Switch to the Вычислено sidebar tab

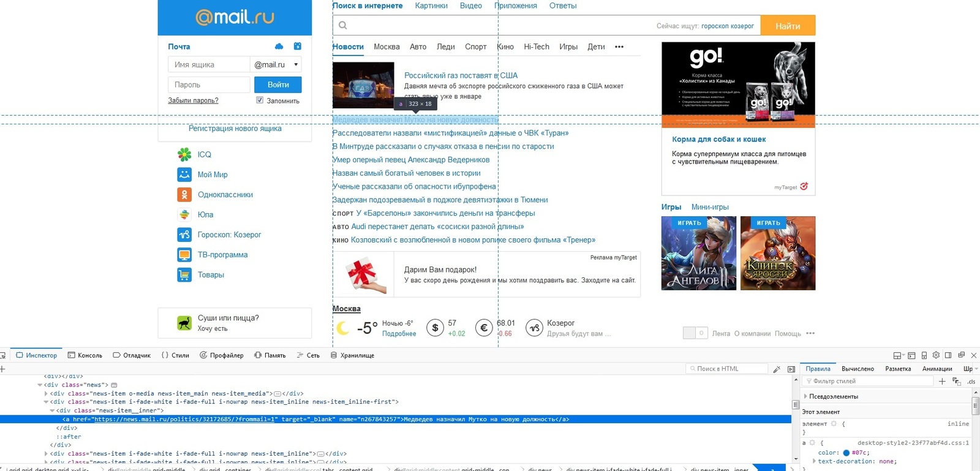[858, 369]
